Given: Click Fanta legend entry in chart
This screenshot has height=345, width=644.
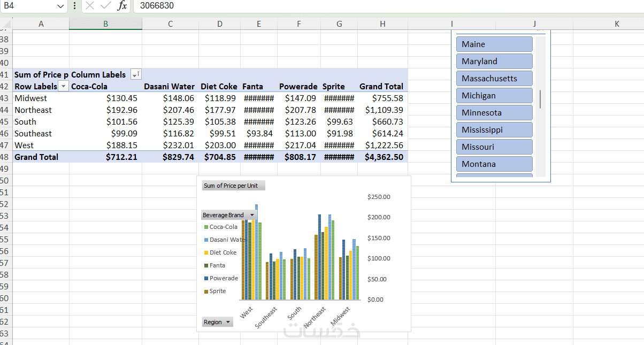Looking at the screenshot, I should click(215, 265).
